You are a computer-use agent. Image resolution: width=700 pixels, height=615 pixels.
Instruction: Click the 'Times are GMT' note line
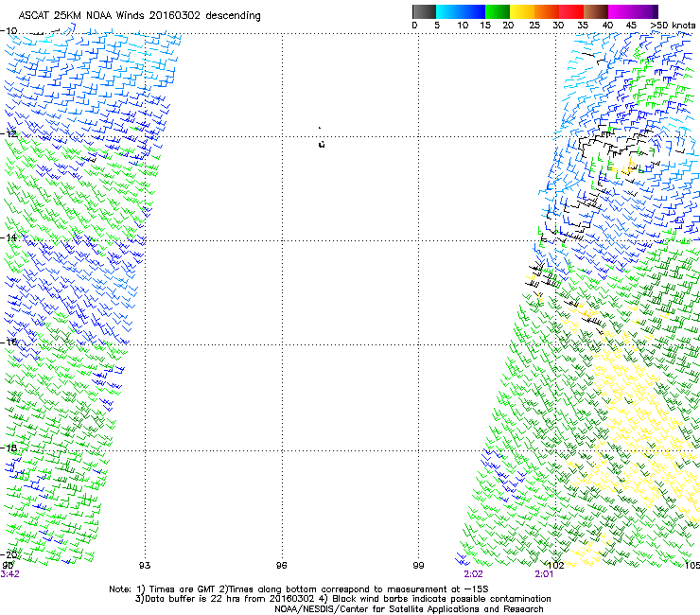(x=299, y=589)
